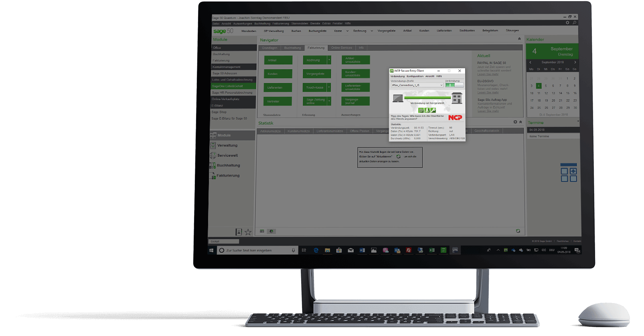Go to next month in calendar
This screenshot has height=336, width=644.
tap(575, 62)
